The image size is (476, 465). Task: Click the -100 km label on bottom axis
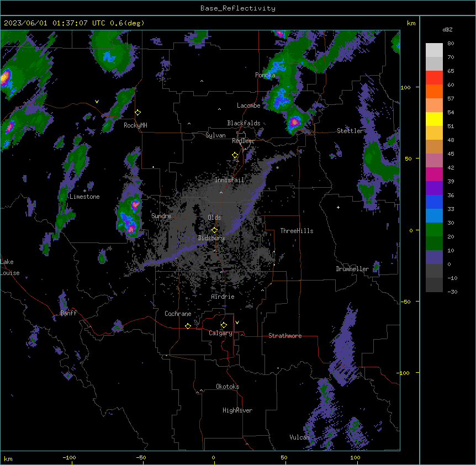pos(69,457)
